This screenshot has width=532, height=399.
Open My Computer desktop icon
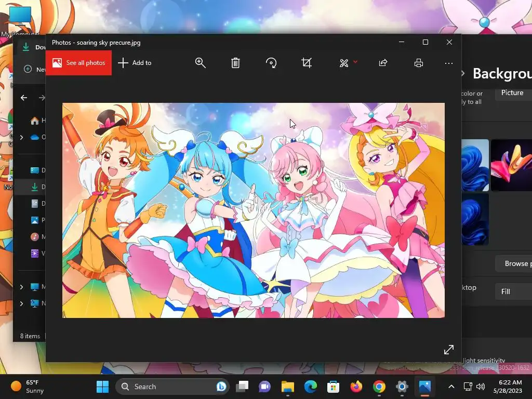click(20, 20)
